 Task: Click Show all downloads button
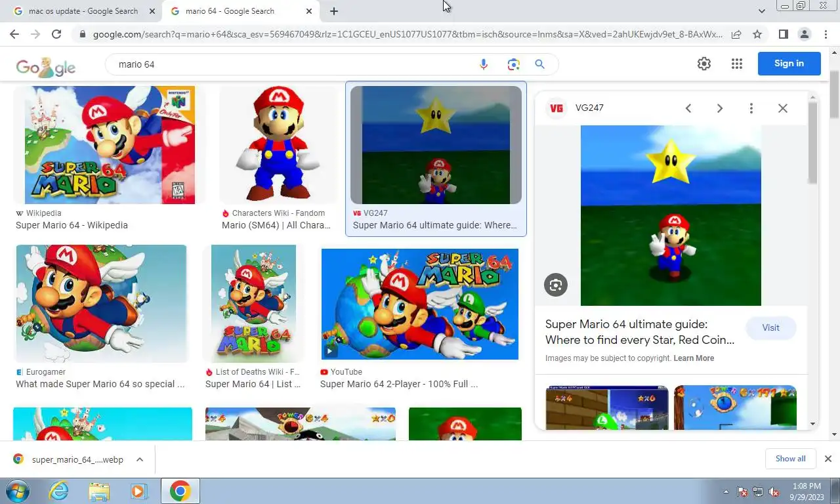click(790, 459)
